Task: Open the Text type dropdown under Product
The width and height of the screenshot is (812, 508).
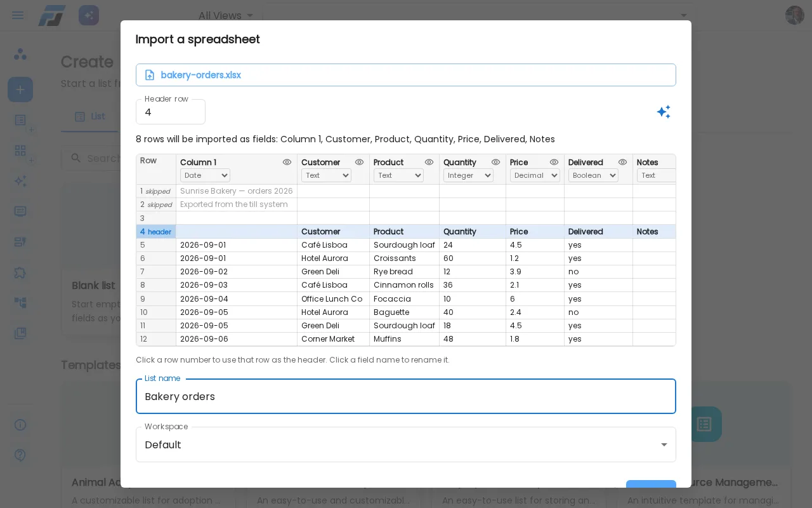Action: point(398,175)
